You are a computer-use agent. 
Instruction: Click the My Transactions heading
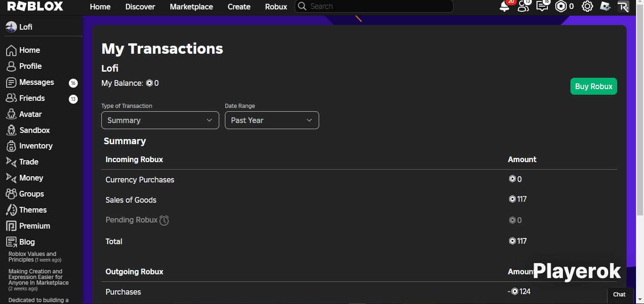(162, 49)
